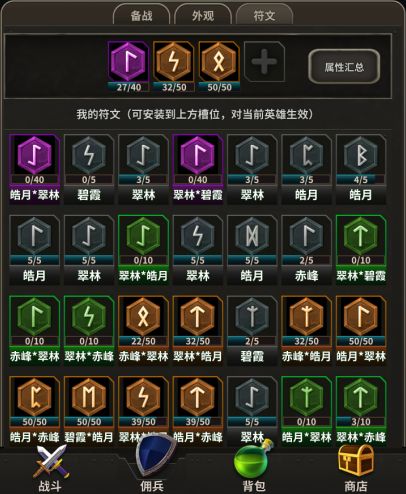
Task: Click the empty plus rune slot
Action: click(x=264, y=62)
